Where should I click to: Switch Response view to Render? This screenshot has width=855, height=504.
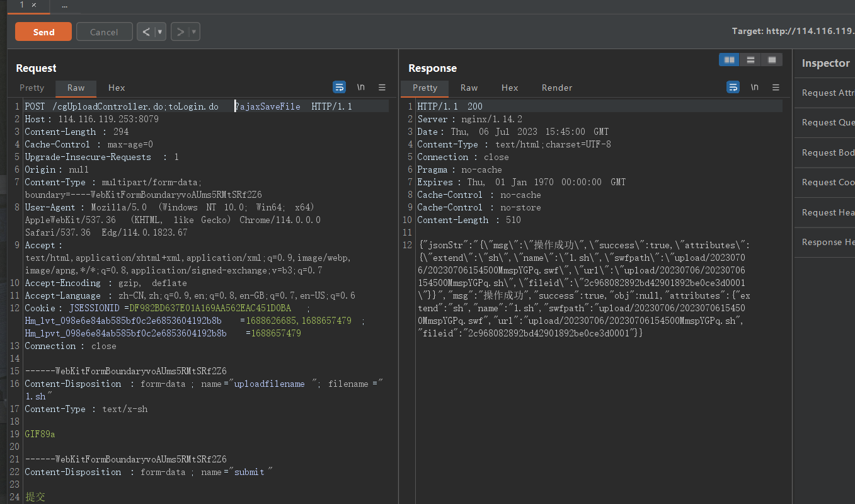[x=557, y=88]
